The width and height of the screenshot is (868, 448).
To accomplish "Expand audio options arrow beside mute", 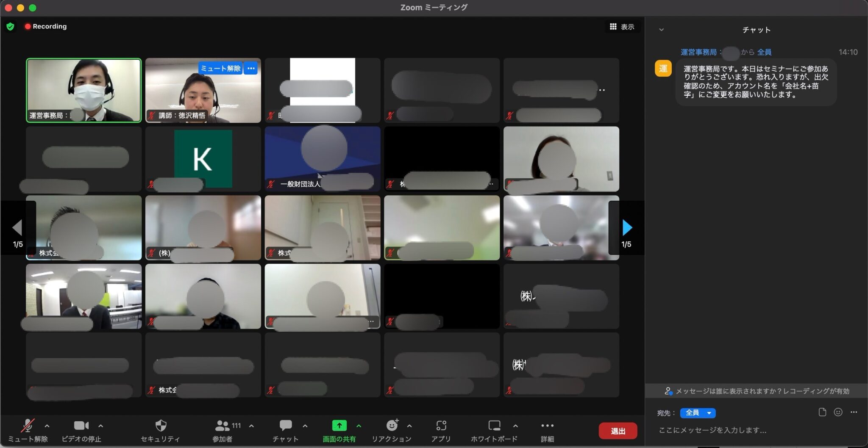I will tap(47, 426).
